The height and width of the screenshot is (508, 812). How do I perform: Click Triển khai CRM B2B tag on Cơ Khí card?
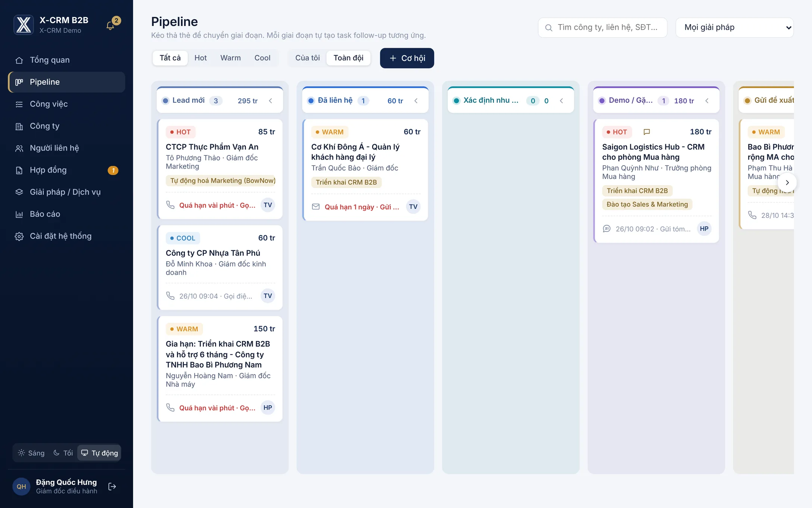[x=346, y=182]
